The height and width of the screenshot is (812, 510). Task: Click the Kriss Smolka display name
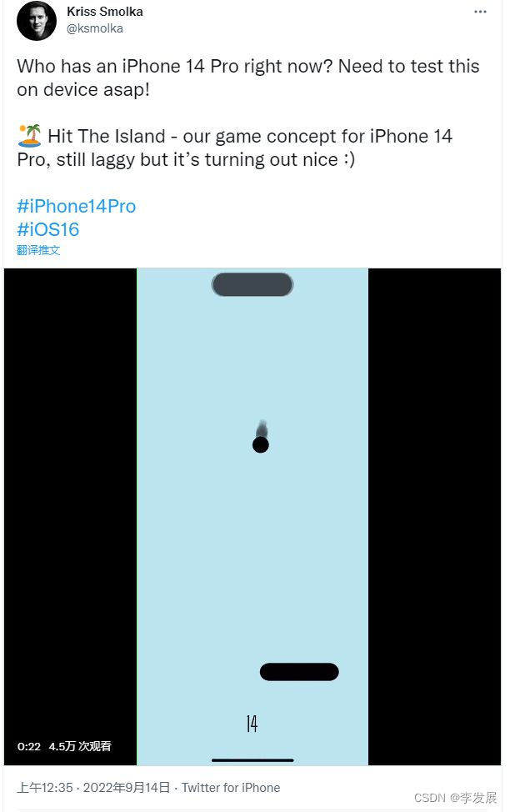(105, 12)
